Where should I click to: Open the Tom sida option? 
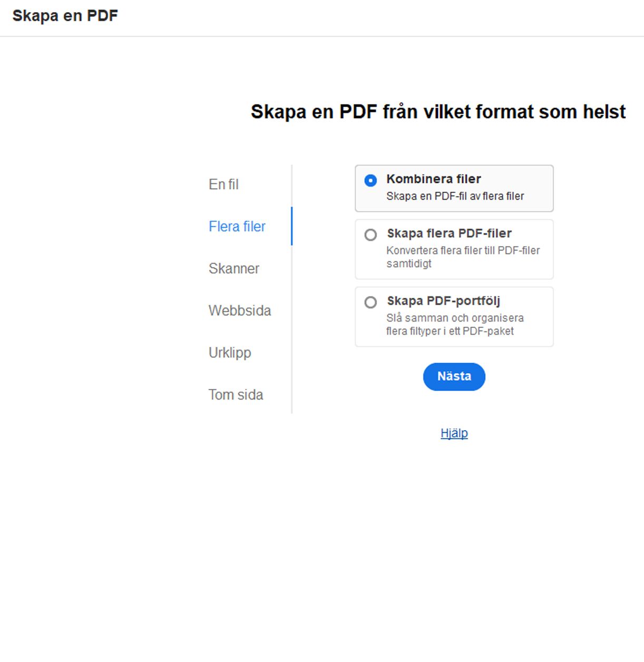coord(236,394)
